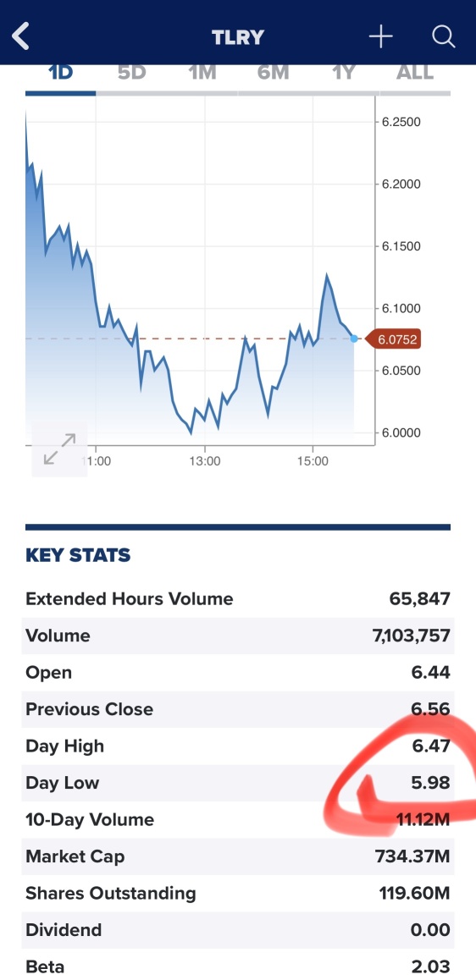The image size is (476, 980).
Task: Add TLRY to watchlist with plus icon
Action: point(381,37)
